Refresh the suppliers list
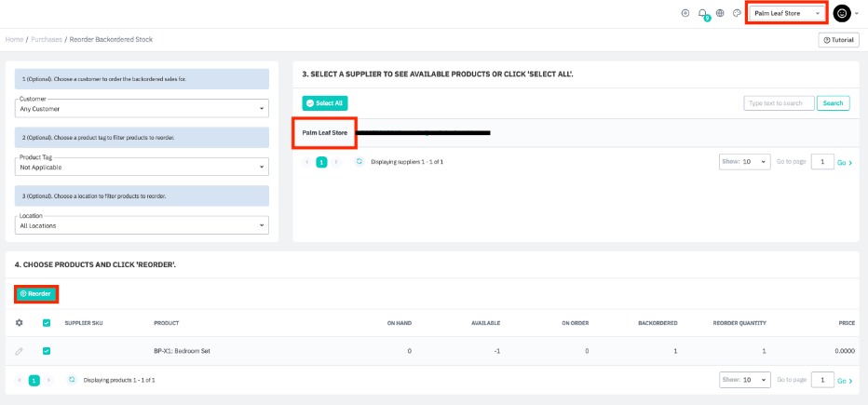 tap(359, 161)
